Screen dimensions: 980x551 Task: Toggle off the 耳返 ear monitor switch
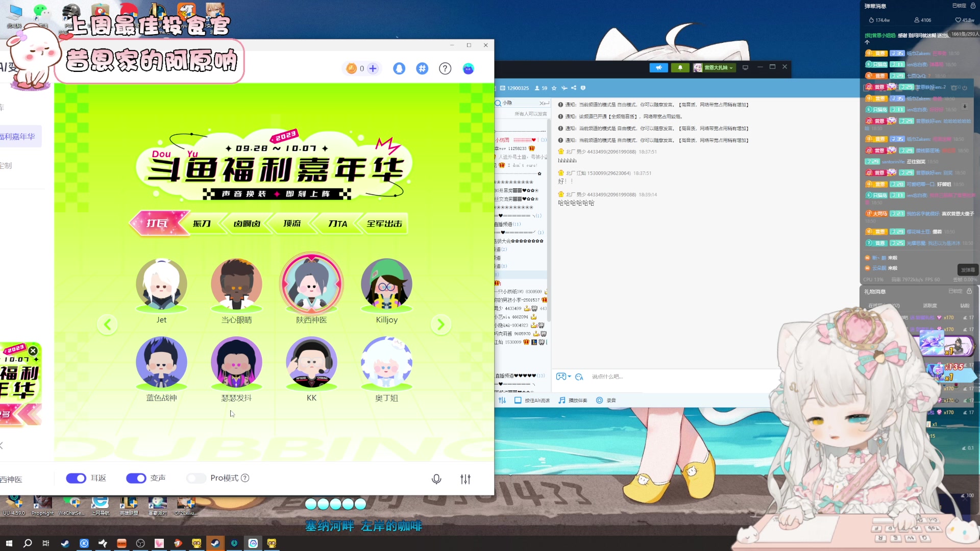point(76,478)
